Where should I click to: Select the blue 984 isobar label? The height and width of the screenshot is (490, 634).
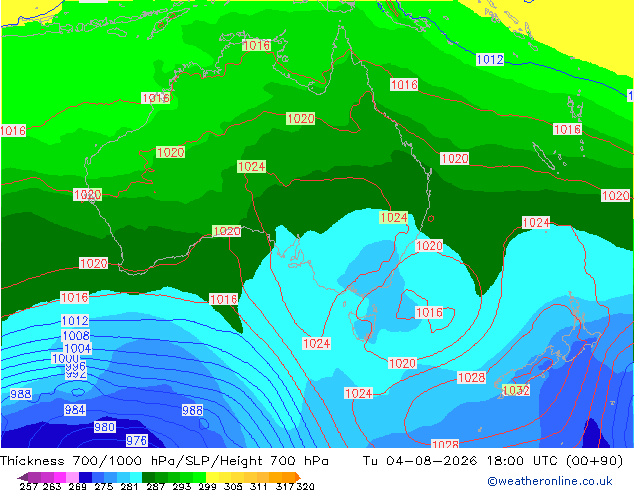(75, 410)
